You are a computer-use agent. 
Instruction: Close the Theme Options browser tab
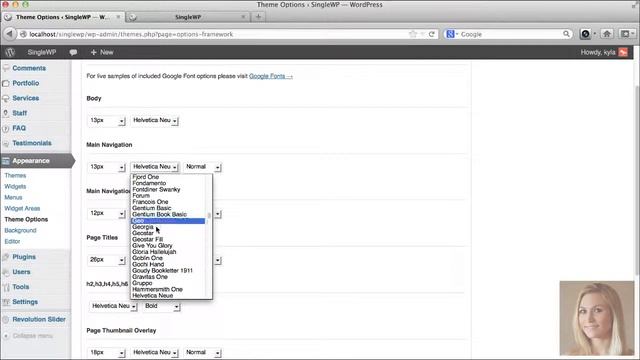click(118, 17)
